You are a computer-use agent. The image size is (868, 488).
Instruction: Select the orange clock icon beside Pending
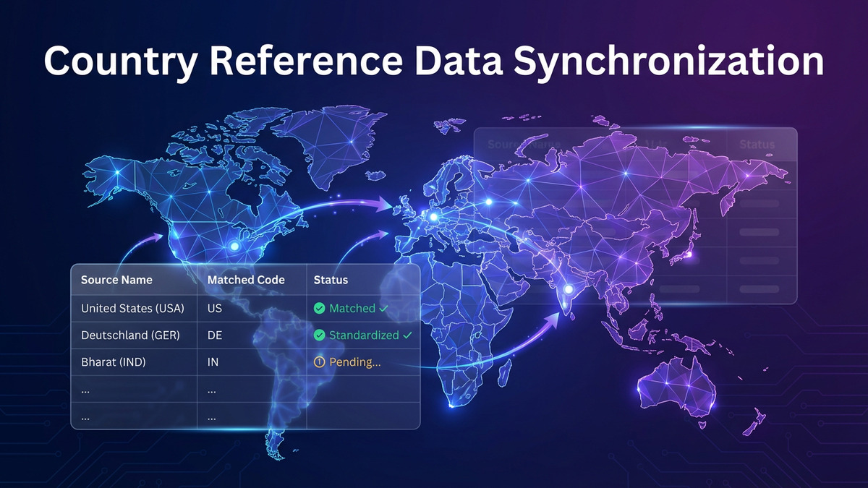[x=318, y=362]
